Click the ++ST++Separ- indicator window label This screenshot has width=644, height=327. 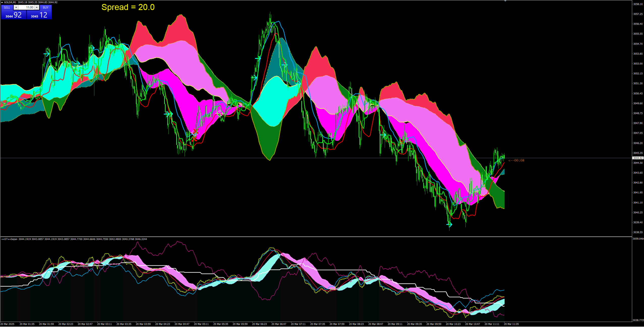click(10, 239)
